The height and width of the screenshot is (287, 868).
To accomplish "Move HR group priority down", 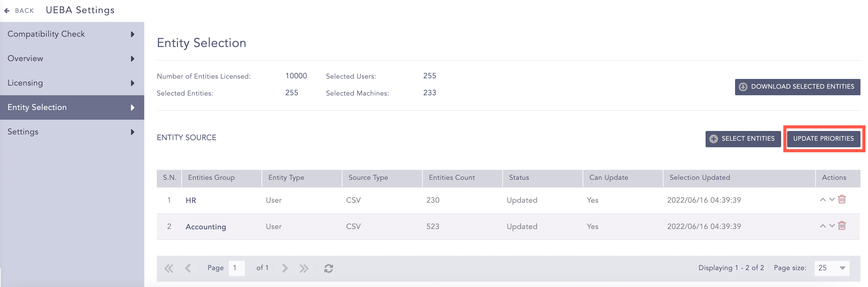I will 832,199.
